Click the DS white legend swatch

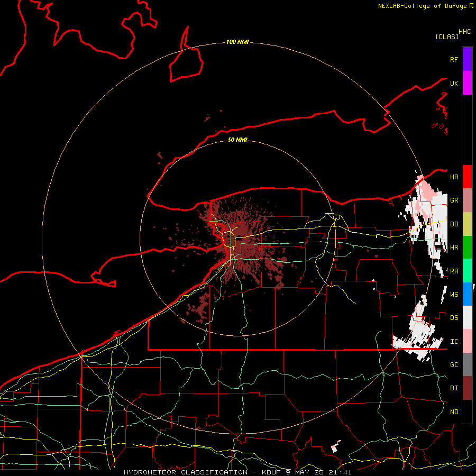pyautogui.click(x=467, y=317)
